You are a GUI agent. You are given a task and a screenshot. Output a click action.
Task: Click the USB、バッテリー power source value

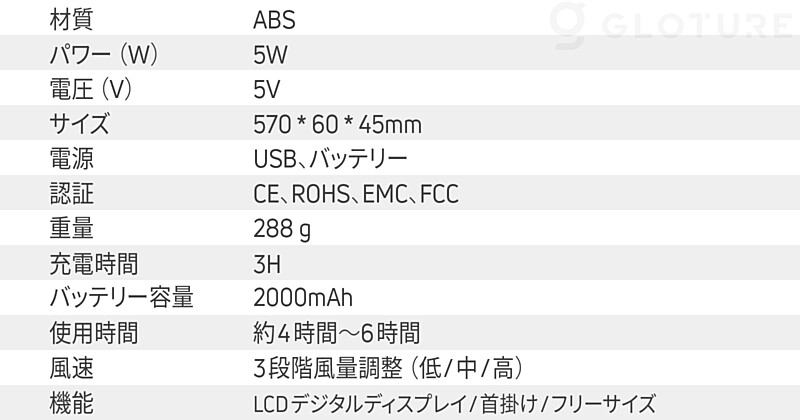tap(331, 159)
